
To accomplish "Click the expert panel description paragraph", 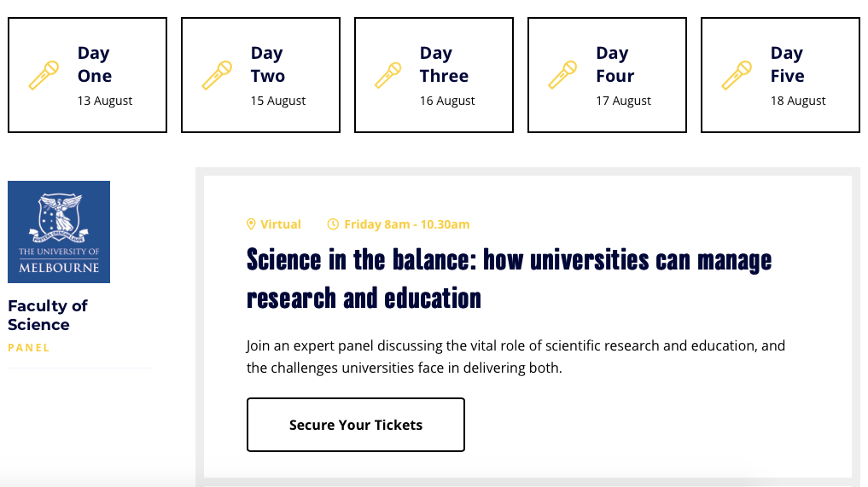I will point(516,357).
